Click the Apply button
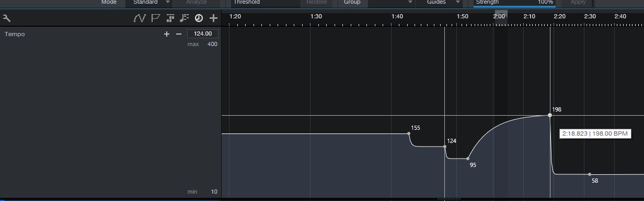 click(x=578, y=2)
